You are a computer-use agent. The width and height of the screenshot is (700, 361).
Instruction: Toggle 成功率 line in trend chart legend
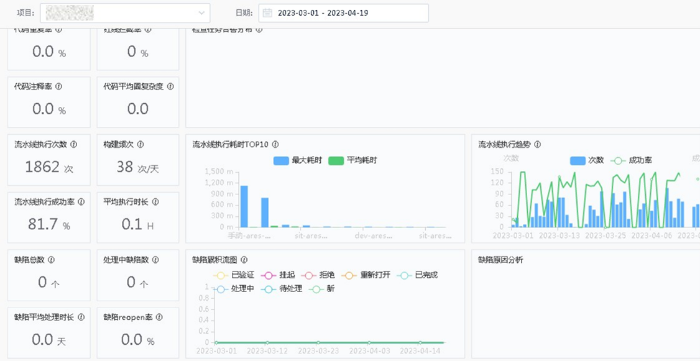click(x=631, y=161)
